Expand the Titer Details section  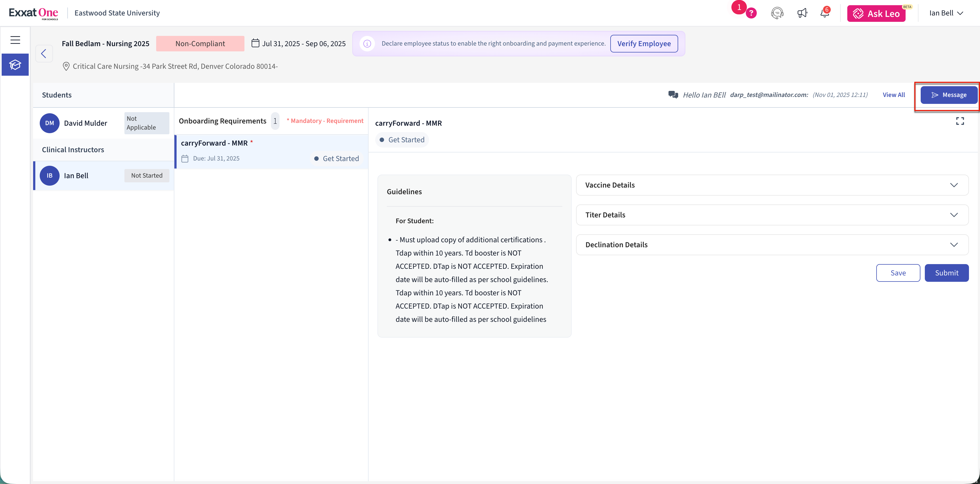772,215
